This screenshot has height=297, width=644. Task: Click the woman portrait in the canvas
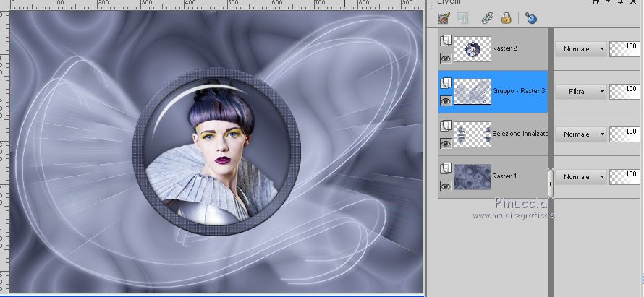click(216, 152)
